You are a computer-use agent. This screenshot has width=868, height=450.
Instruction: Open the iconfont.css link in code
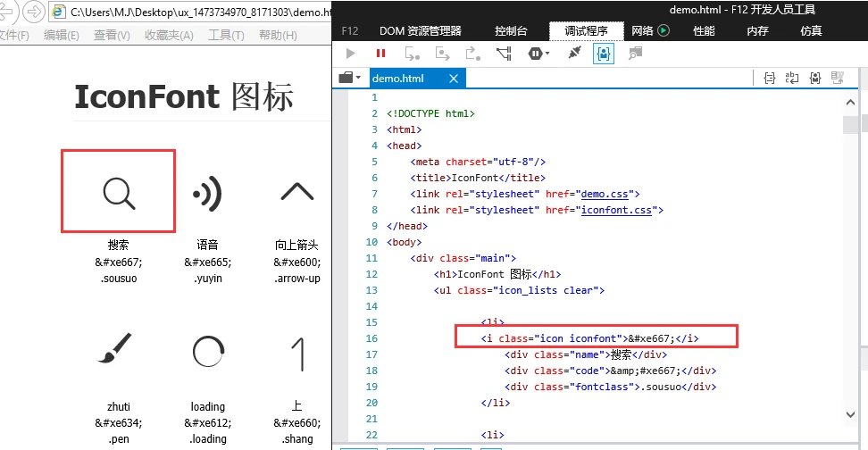616,211
